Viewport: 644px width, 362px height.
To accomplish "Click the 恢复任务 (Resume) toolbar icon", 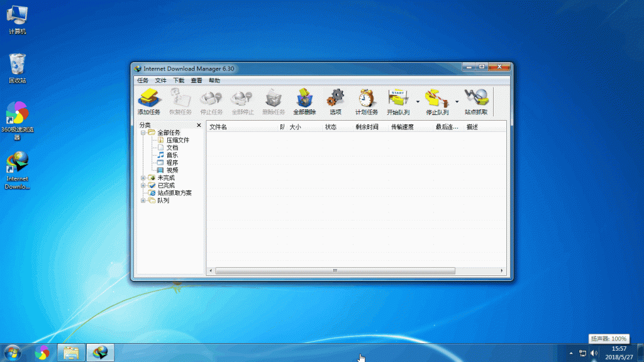I will click(180, 101).
